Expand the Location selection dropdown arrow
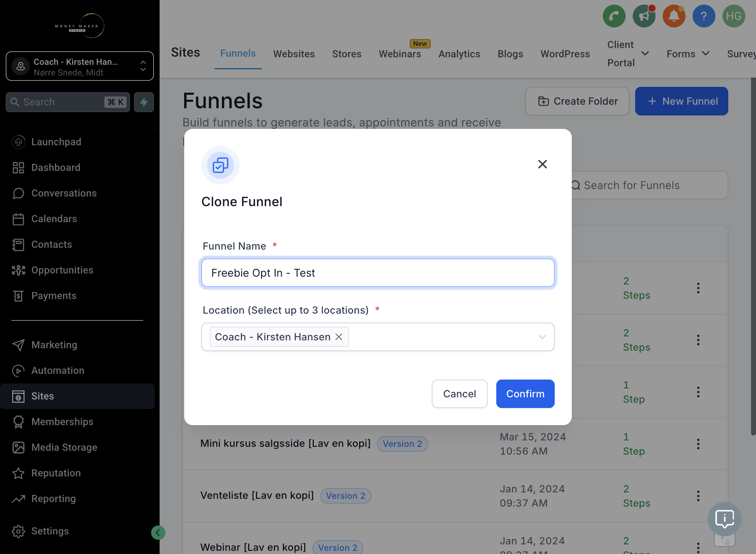Screen dimensions: 756x554 [x=542, y=337]
